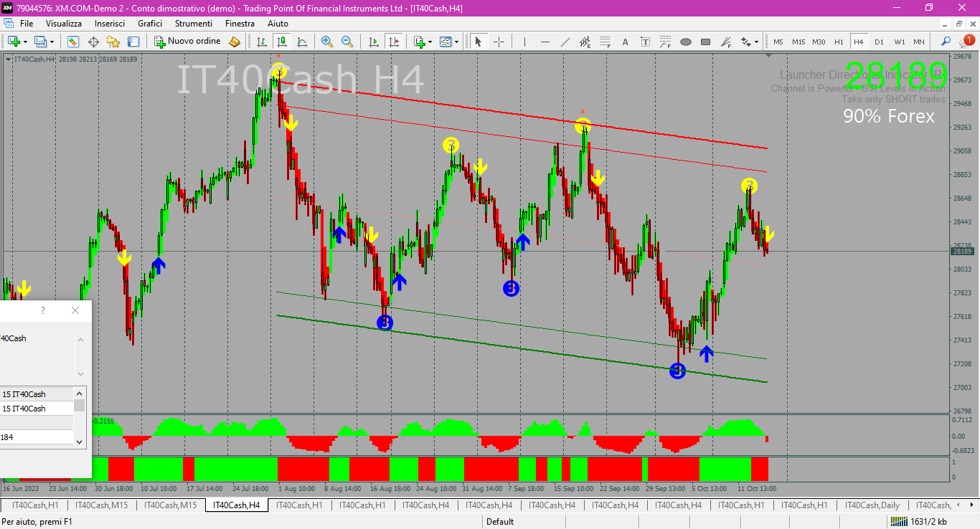980x529 pixels.
Task: Switch chart to Candlesticks mode
Action: (x=282, y=42)
